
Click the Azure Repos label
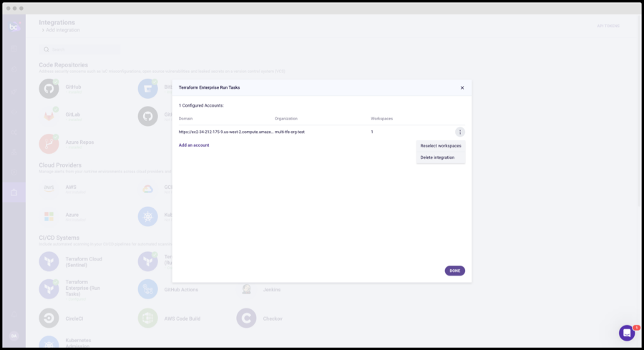[x=79, y=142]
